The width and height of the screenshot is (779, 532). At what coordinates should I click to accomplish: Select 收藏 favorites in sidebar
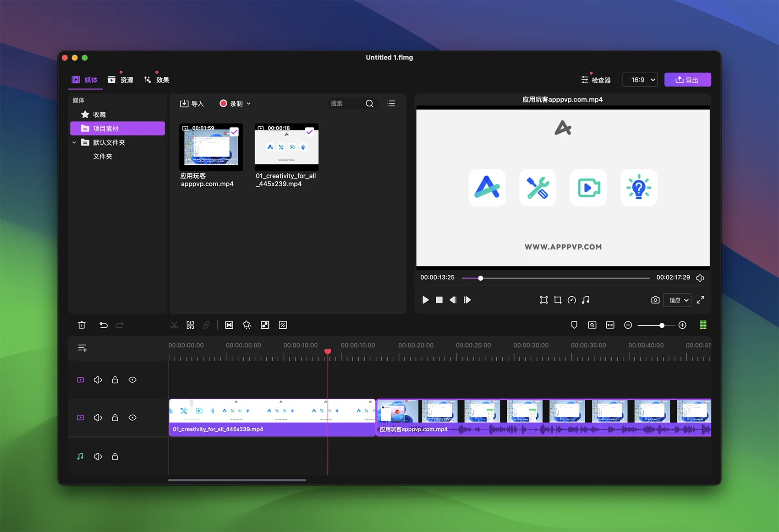tap(117, 114)
